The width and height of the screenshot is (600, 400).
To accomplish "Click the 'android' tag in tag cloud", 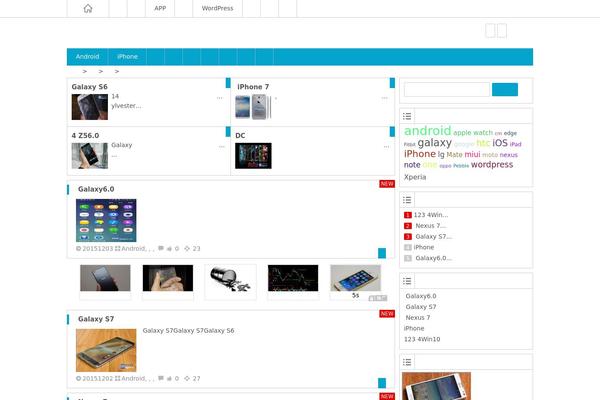I will [428, 131].
